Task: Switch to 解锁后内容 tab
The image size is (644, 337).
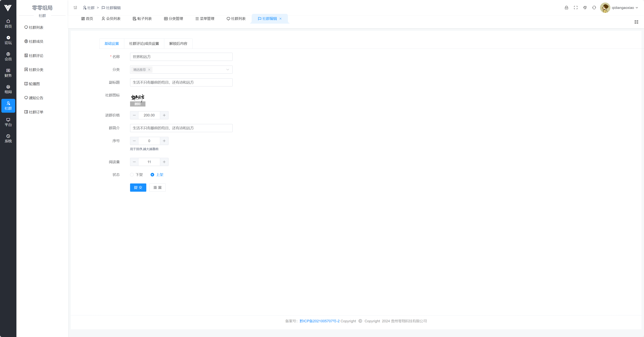Action: click(178, 44)
